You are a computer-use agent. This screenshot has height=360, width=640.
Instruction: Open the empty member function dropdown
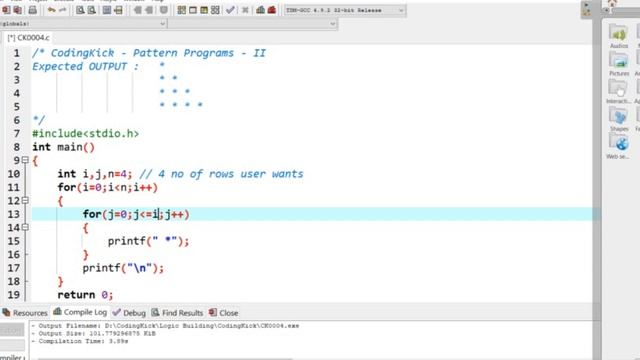pyautogui.click(x=252, y=24)
